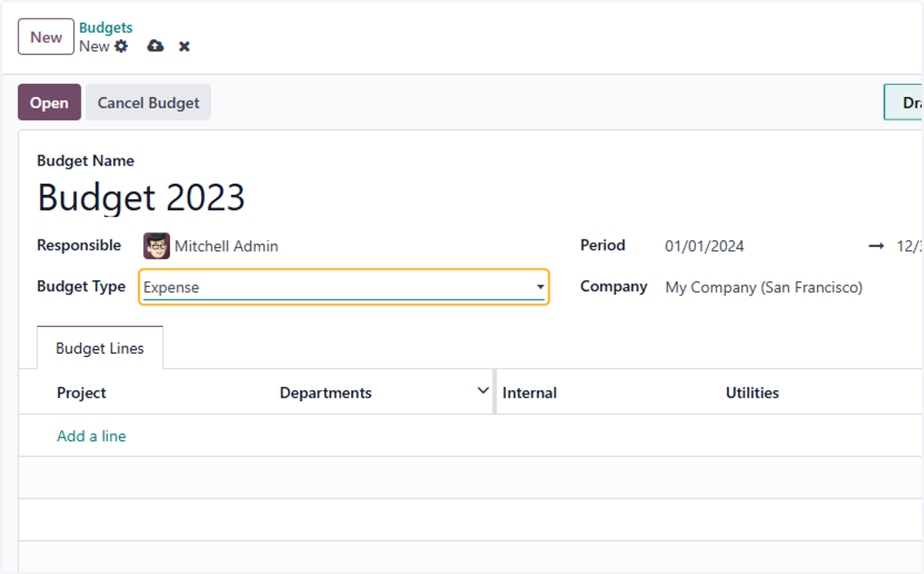Viewport: 924px width, 574px height.
Task: Expand the Departments column chevron
Action: 483,391
